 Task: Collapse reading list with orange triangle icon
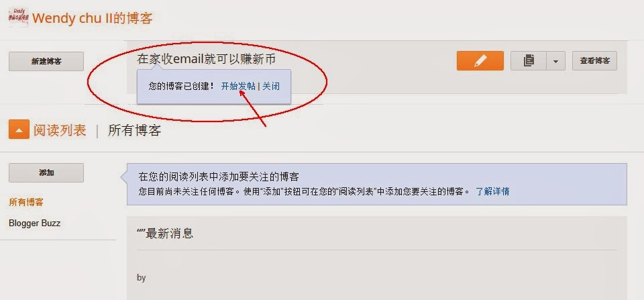coord(19,130)
